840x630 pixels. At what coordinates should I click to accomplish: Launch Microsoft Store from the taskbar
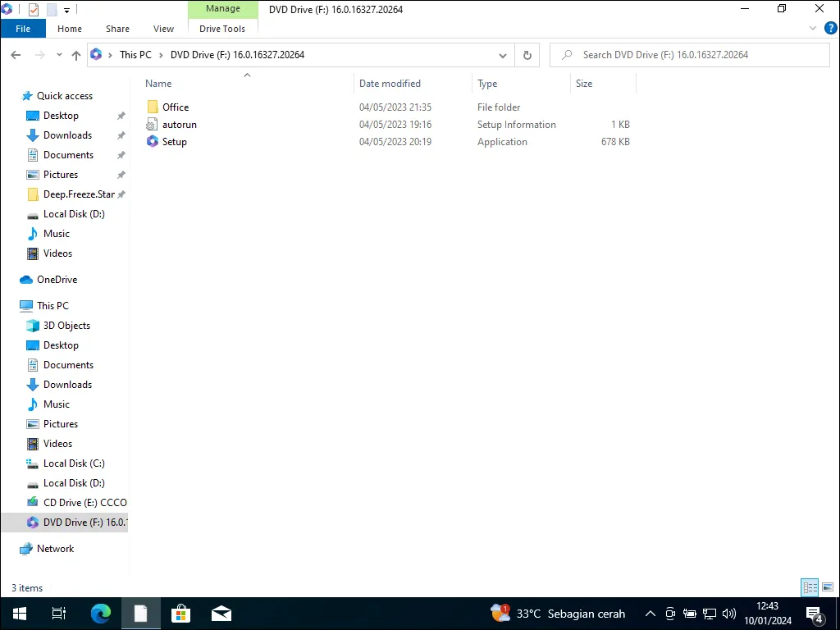click(180, 613)
